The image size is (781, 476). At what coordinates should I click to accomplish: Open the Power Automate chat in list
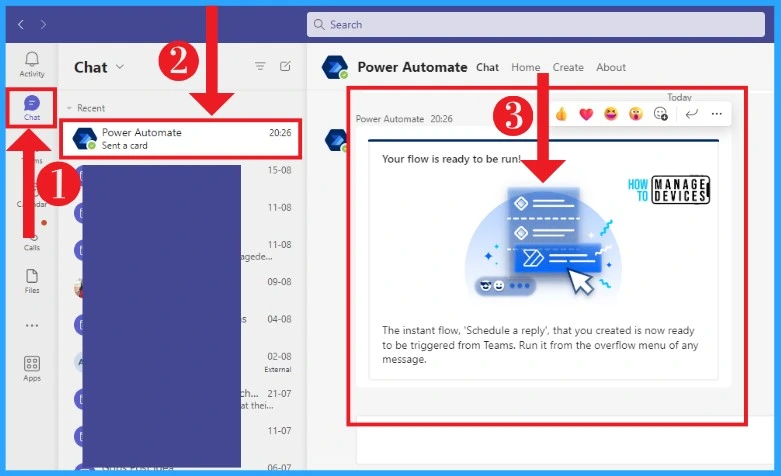click(181, 139)
